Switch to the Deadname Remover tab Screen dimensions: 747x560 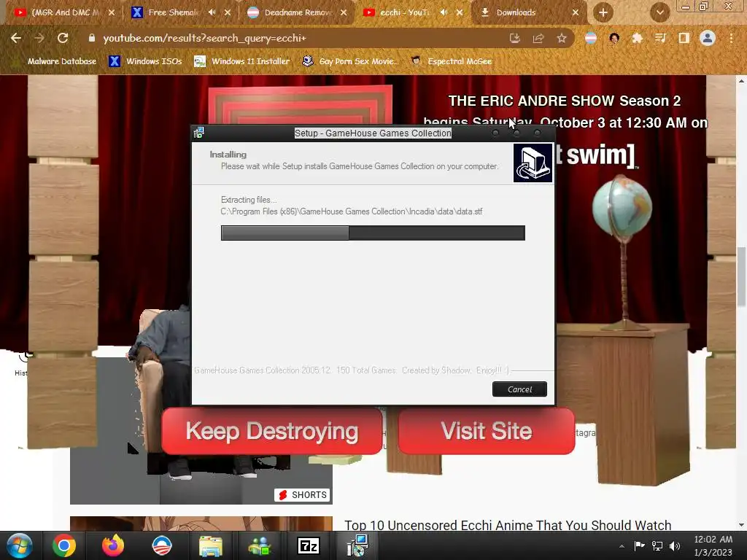point(298,13)
